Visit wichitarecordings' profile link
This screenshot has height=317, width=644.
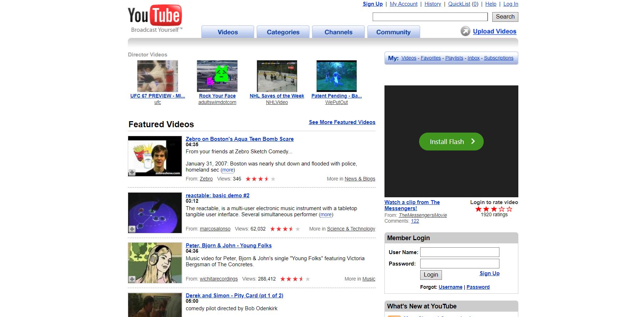pos(219,279)
